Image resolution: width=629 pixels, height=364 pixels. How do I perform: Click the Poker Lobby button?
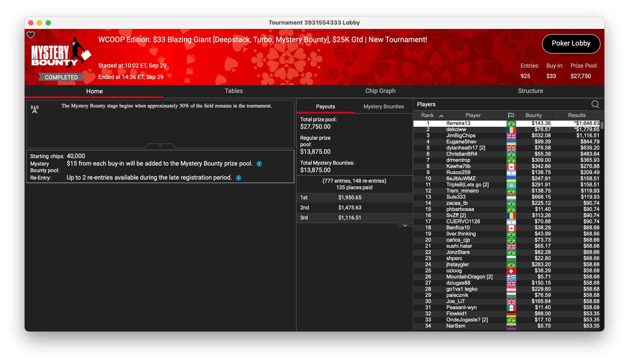pyautogui.click(x=571, y=43)
